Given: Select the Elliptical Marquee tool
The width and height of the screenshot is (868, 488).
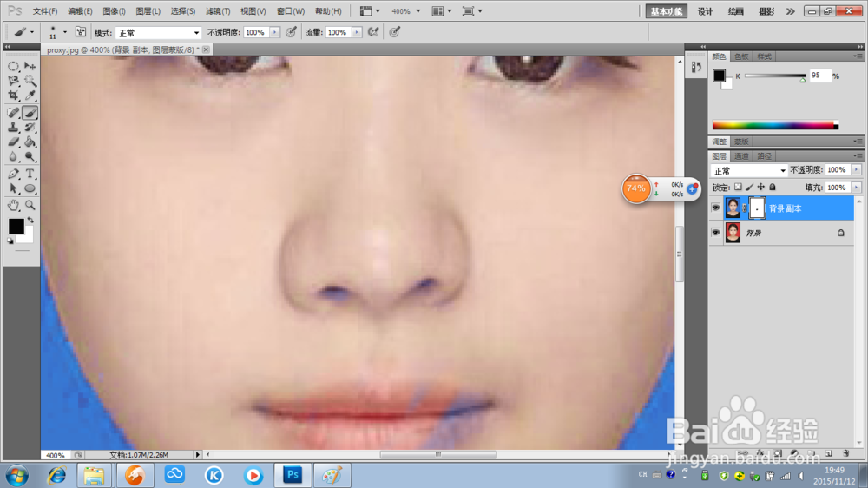Looking at the screenshot, I should point(13,67).
